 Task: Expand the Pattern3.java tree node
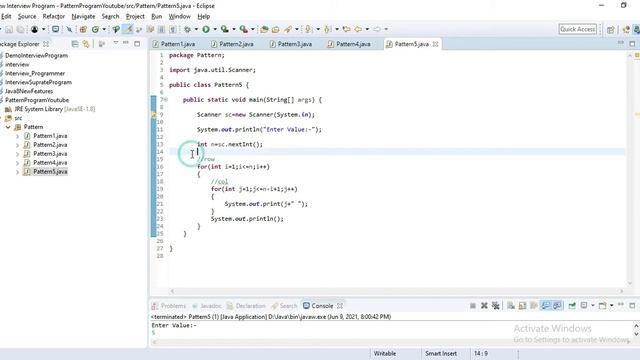point(17,154)
